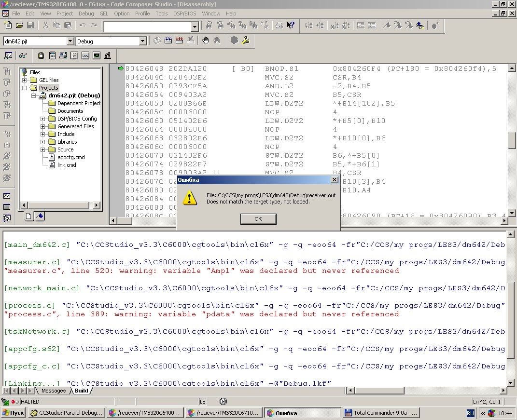Open the Profile menu
This screenshot has height=420, width=517.
[x=142, y=14]
